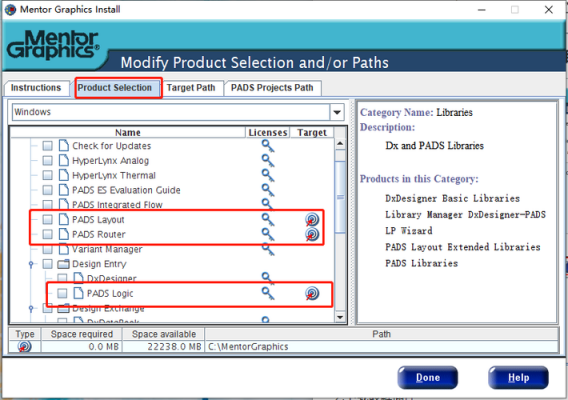
Task: Tick the HyperLynx Thermal checkbox
Action: pos(47,175)
